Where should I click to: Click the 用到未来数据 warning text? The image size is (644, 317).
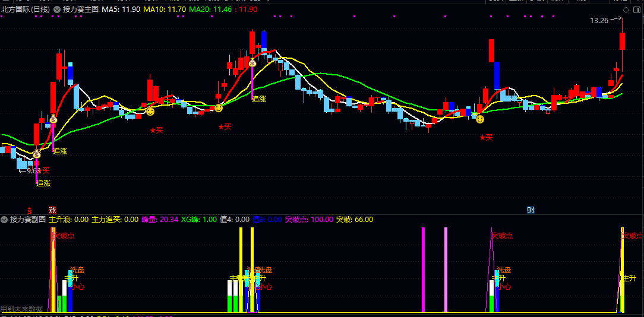click(22, 309)
